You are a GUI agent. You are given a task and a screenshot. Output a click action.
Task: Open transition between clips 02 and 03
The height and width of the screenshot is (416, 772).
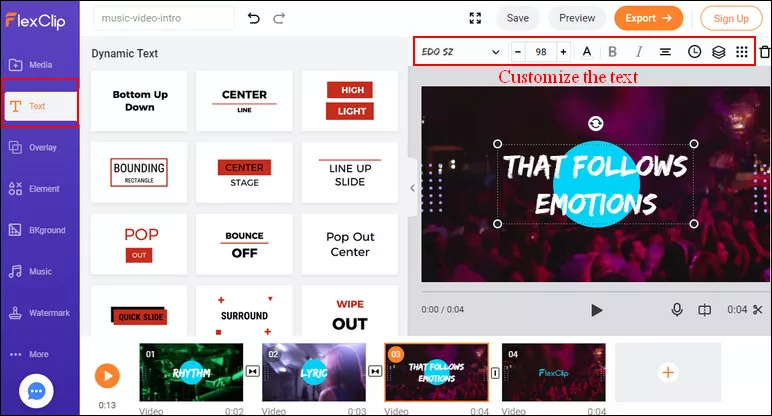375,371
